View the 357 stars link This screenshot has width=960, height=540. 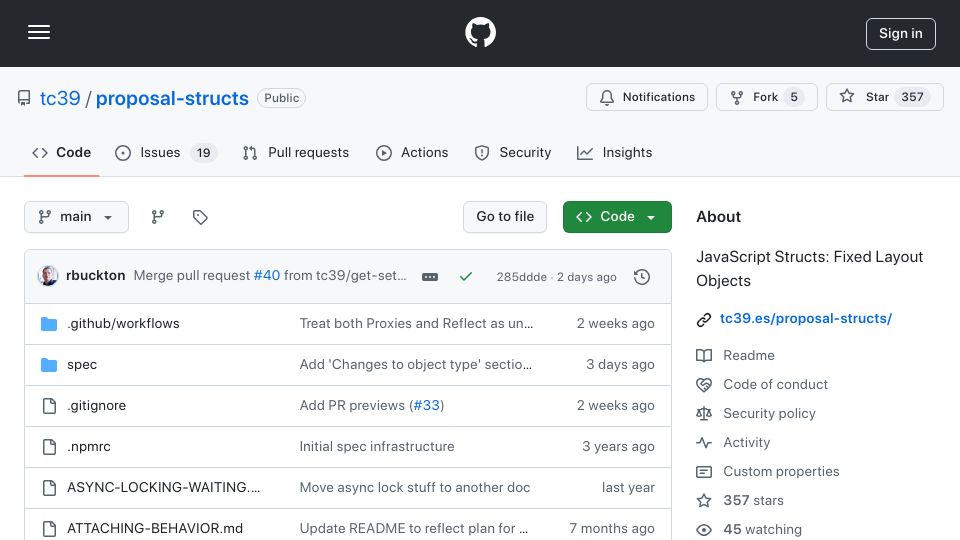753,500
